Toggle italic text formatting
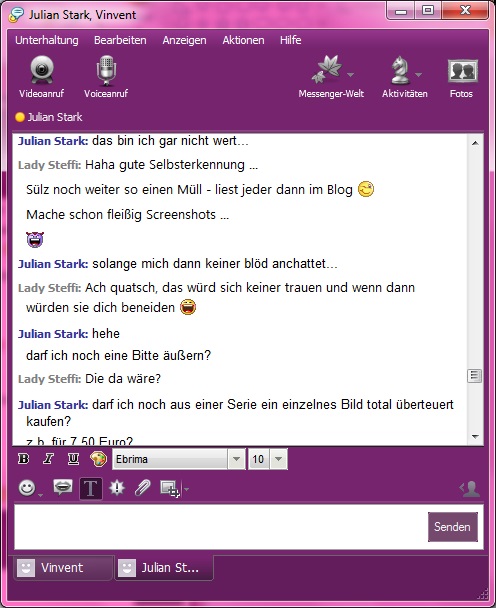496x608 pixels. click(48, 459)
